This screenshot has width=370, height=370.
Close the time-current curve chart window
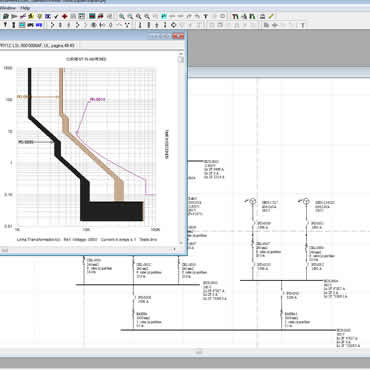[180, 36]
